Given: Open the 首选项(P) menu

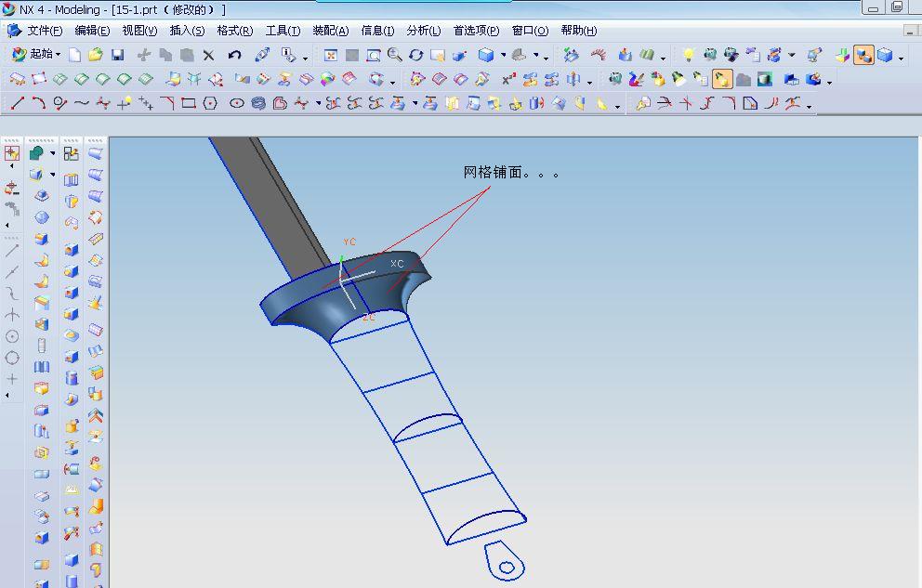Looking at the screenshot, I should [x=476, y=31].
